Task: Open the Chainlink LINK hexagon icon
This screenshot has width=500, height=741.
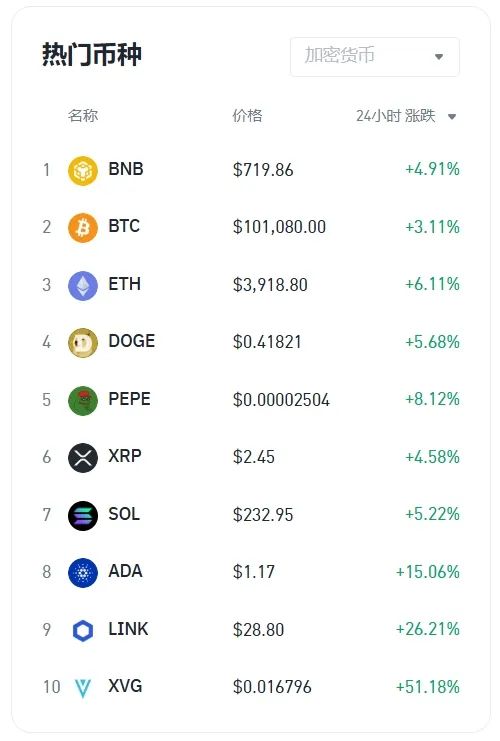Action: (83, 630)
